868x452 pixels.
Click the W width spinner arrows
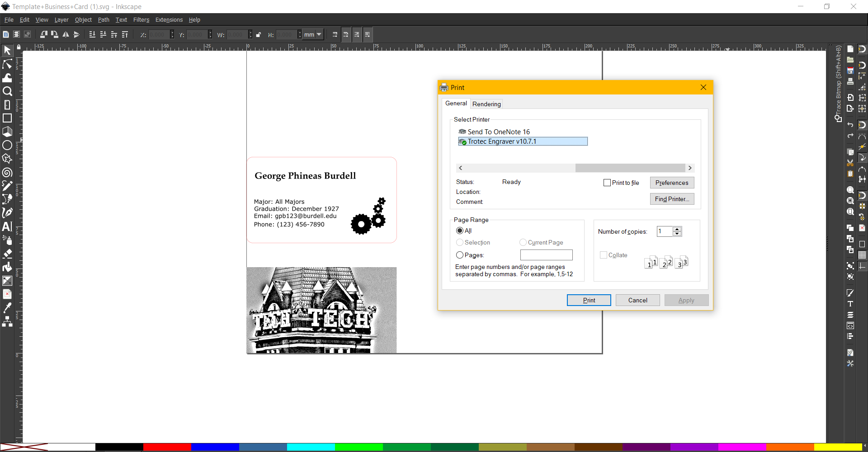click(250, 34)
